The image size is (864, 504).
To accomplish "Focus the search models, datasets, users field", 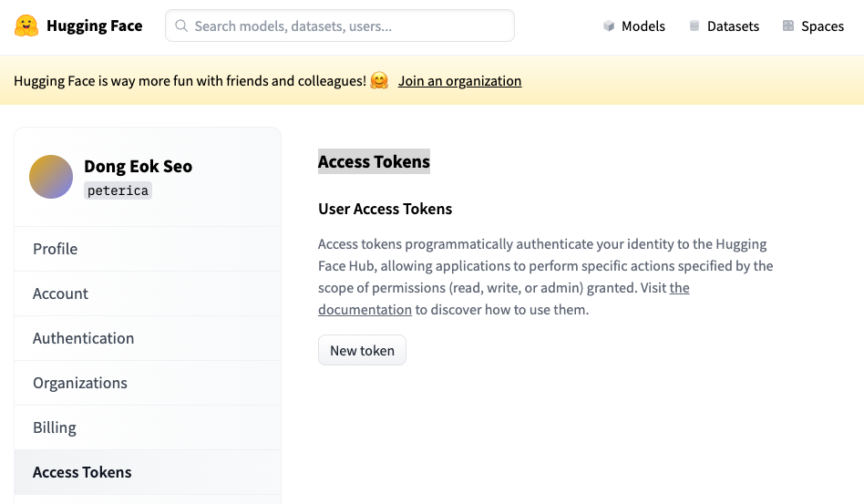I will (x=340, y=26).
